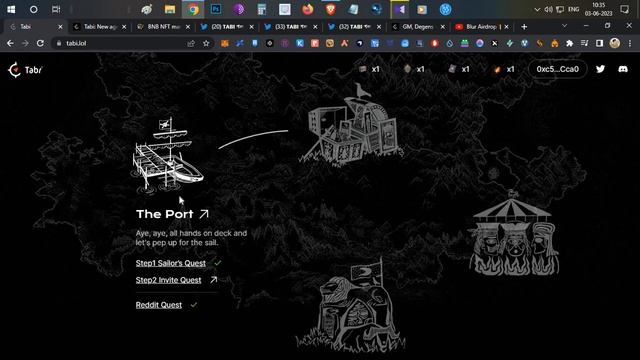The width and height of the screenshot is (640, 360).
Task: Close the 'Blur Airdrop' tab
Action: tap(507, 27)
